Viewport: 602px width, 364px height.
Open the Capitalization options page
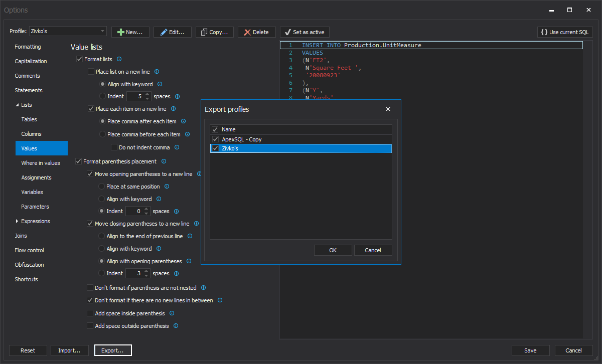(31, 61)
